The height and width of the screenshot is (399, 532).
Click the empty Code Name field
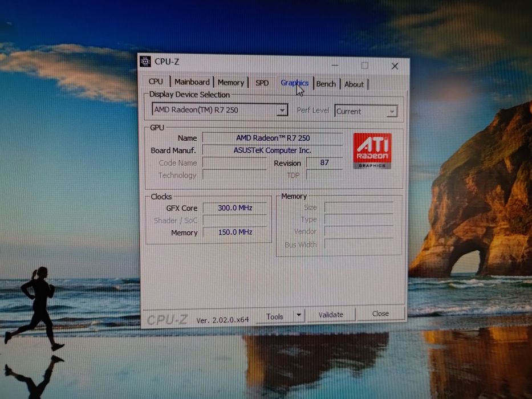234,163
